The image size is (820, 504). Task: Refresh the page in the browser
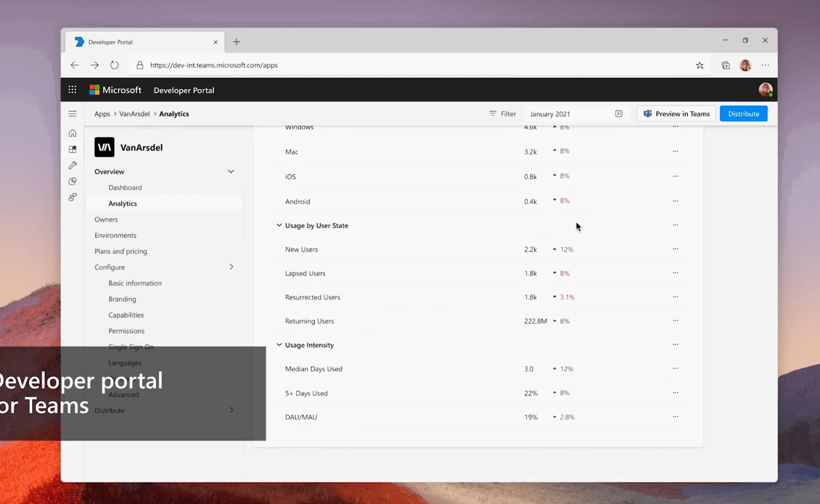click(x=114, y=65)
